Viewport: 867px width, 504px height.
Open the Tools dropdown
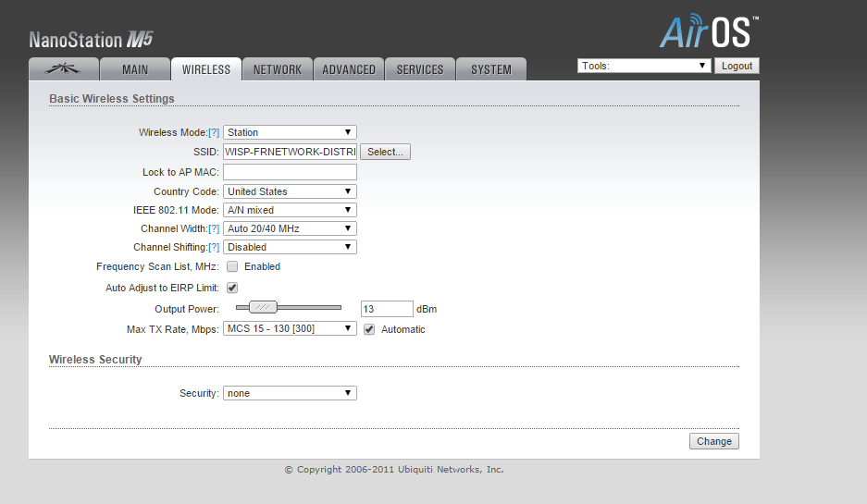tap(644, 66)
